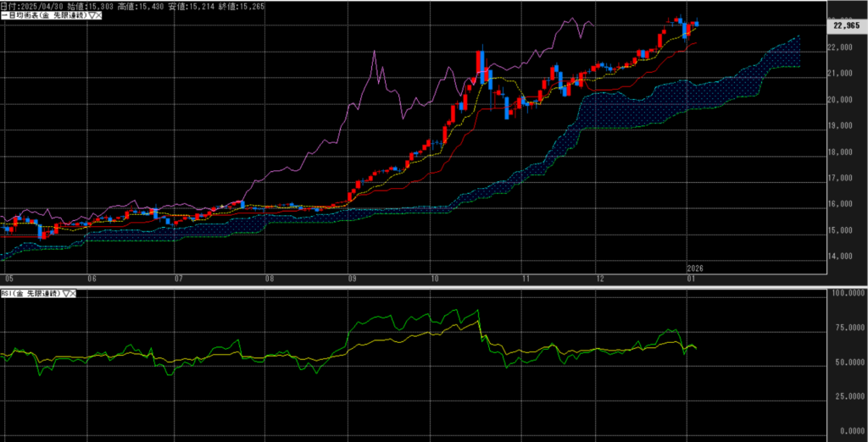Click the 25.0000 level on RSI axis
The height and width of the screenshot is (442, 868).
click(848, 395)
